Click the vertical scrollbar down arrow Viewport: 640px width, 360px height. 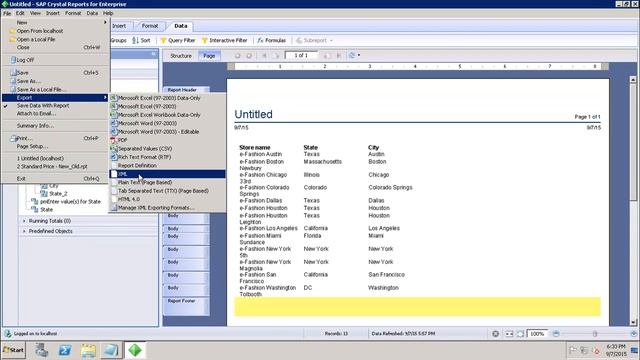click(x=633, y=322)
